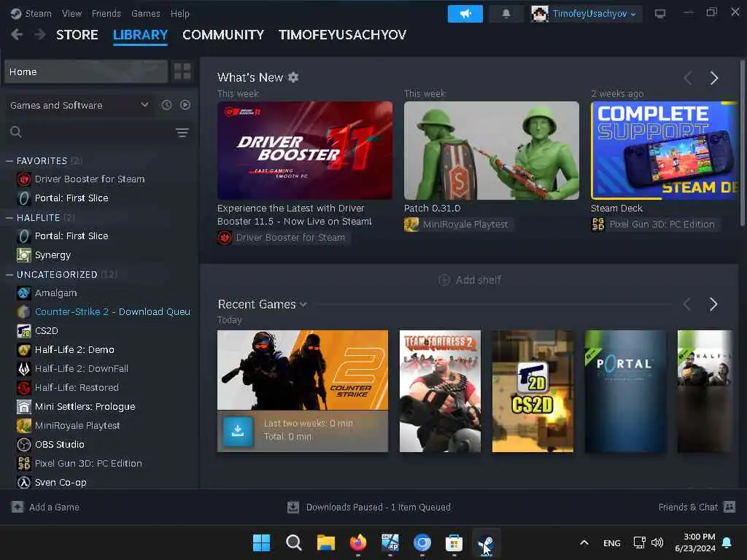Open the notifications bell in Steam header
Image resolution: width=747 pixels, height=560 pixels.
(506, 14)
